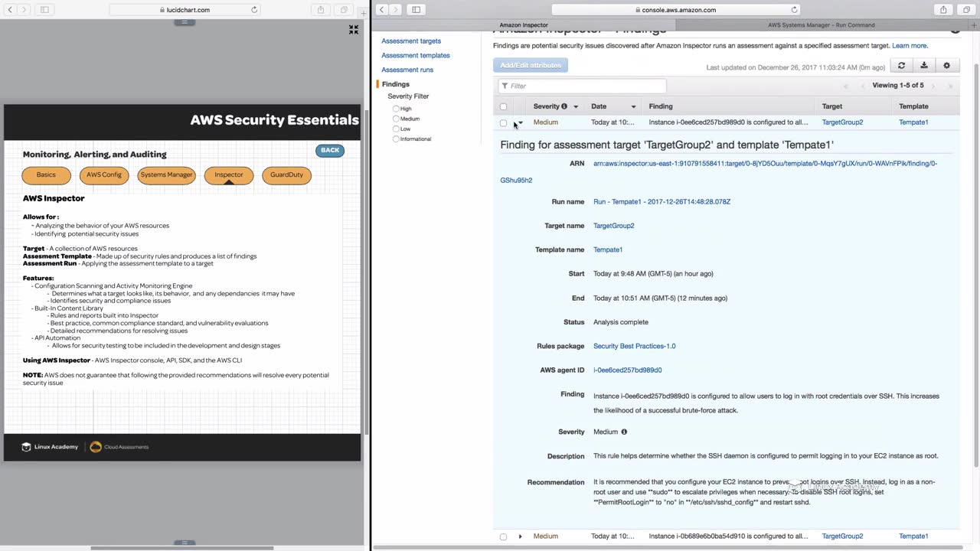980x551 pixels.
Task: Click the BACK button in Lucidchart slide
Action: click(330, 150)
